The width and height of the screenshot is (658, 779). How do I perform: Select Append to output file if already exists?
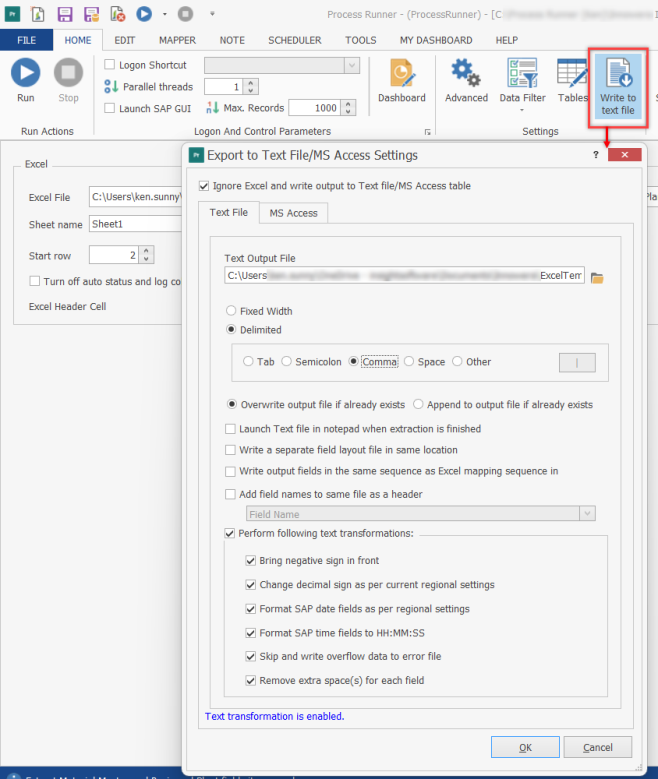(x=418, y=404)
